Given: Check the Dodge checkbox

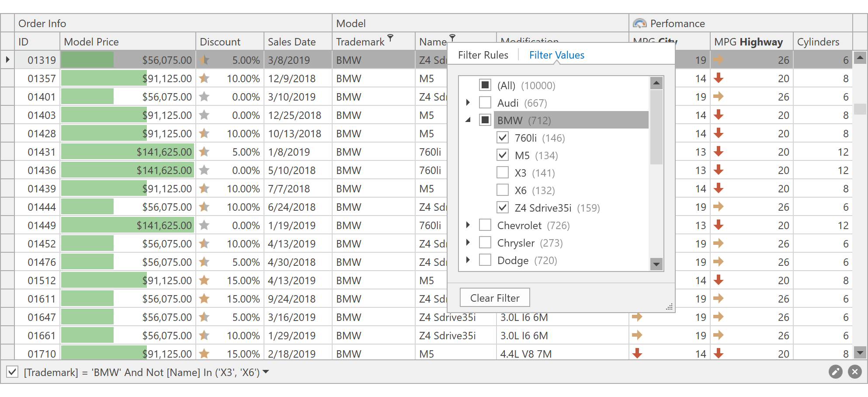Looking at the screenshot, I should [485, 260].
